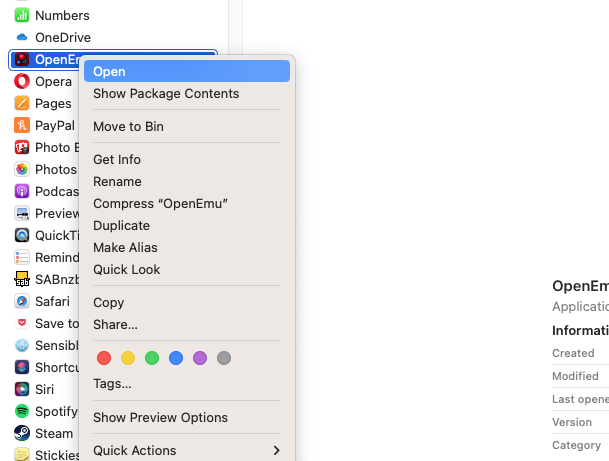Image resolution: width=609 pixels, height=461 pixels.
Task: Apply the blue tag color
Action: click(x=176, y=358)
